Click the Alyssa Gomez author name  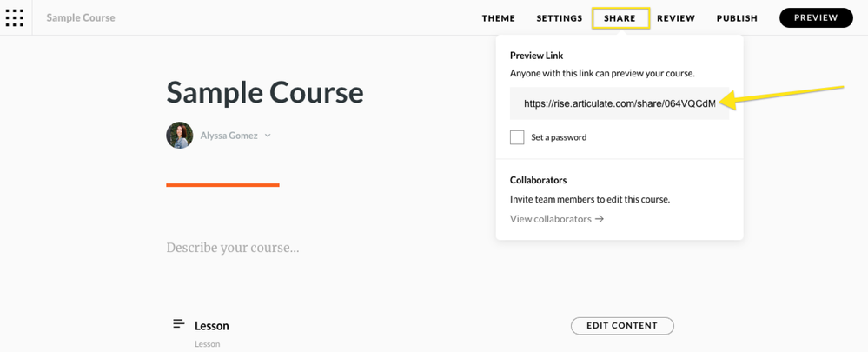click(229, 136)
